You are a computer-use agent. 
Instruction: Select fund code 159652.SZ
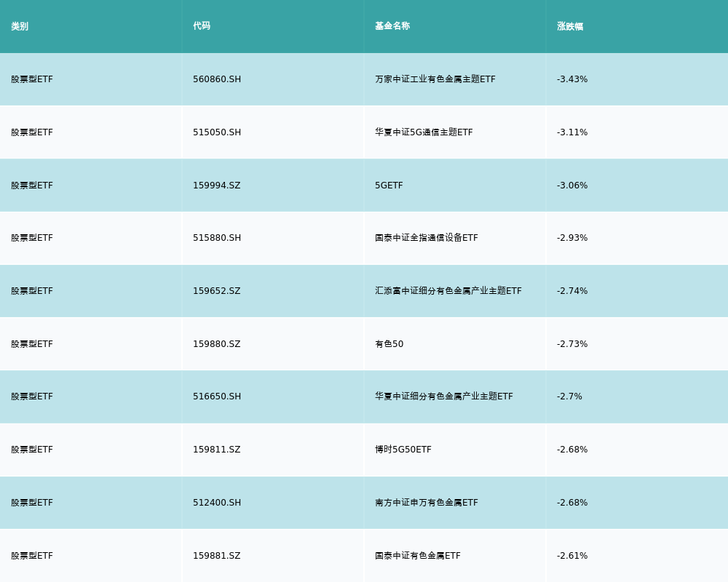[217, 291]
